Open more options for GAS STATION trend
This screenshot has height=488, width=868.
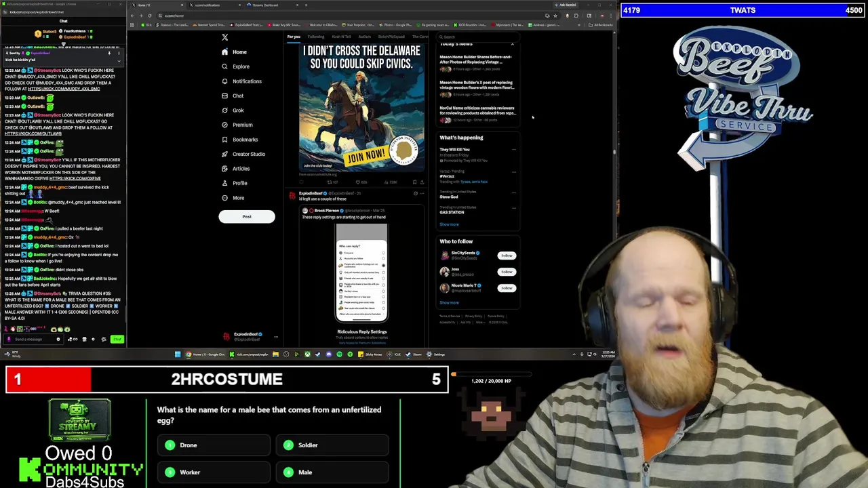click(514, 208)
